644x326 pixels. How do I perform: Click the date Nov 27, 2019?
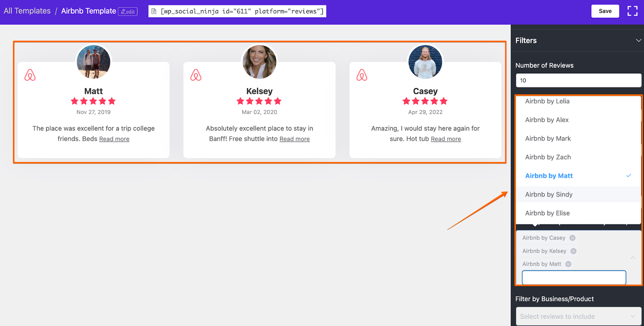[93, 112]
